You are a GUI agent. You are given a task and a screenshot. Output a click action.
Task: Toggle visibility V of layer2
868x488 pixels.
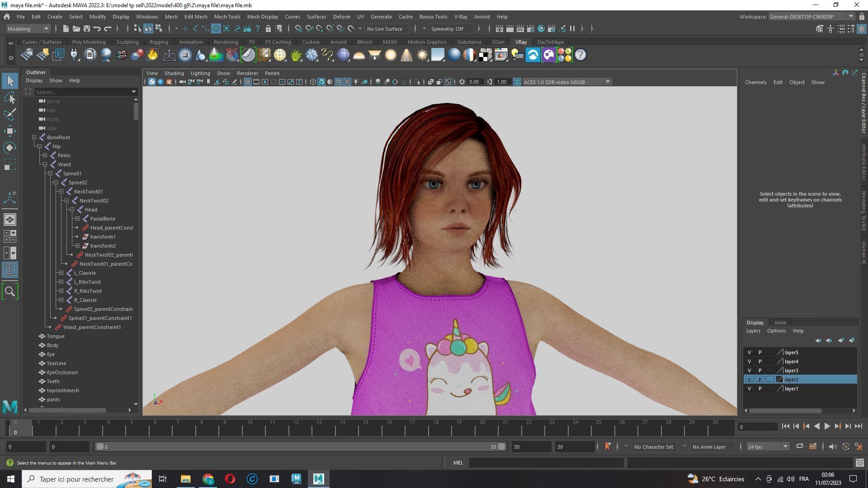pos(749,380)
